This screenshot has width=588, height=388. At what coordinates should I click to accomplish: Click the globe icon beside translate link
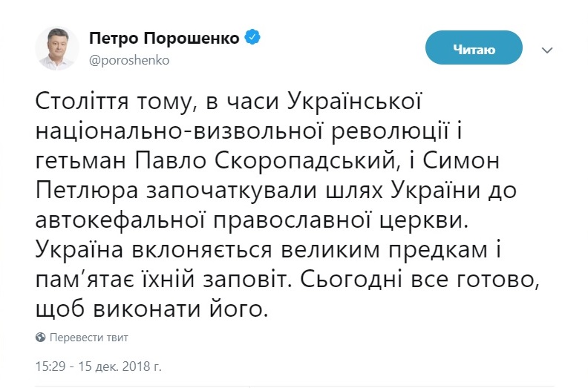click(x=41, y=338)
